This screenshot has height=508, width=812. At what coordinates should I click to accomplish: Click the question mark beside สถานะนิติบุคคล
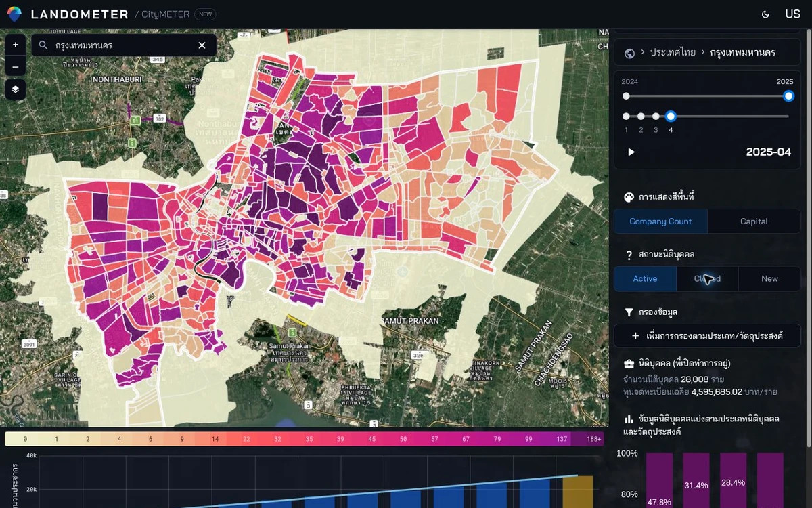click(629, 255)
